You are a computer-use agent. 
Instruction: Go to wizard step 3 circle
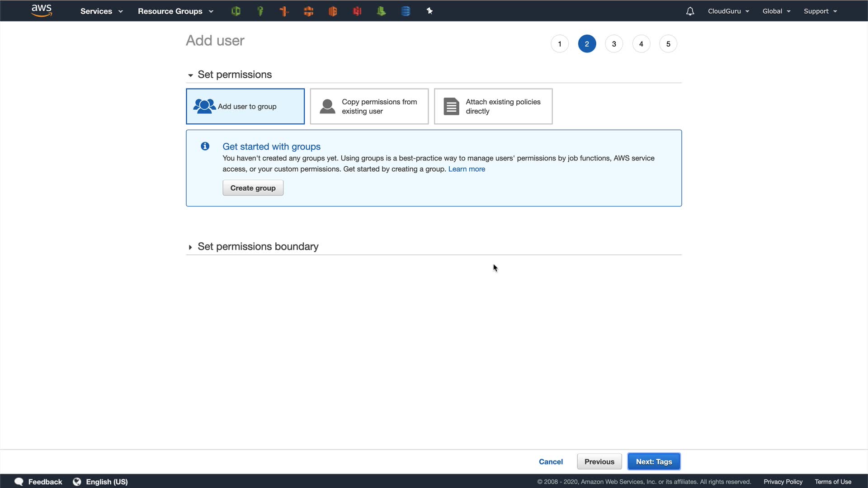(614, 44)
